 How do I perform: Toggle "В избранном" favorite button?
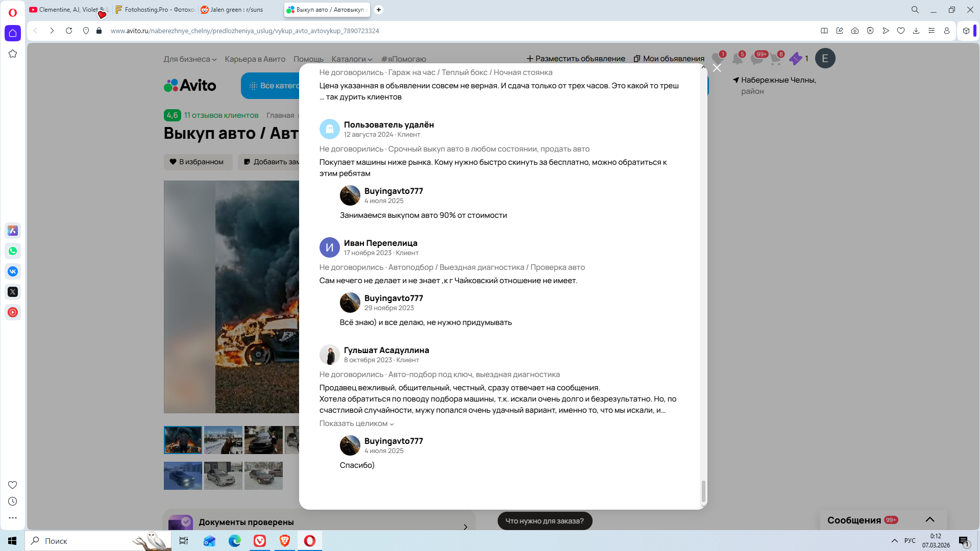pyautogui.click(x=198, y=162)
